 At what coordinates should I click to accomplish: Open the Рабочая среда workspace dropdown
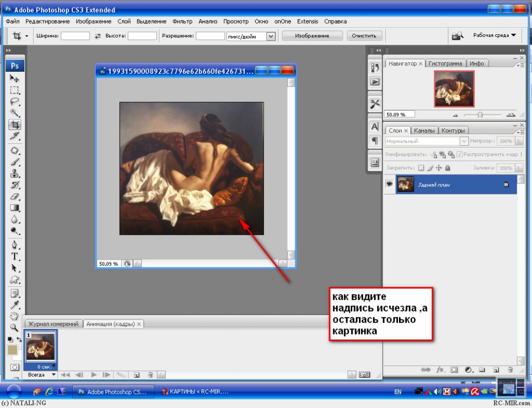[495, 35]
